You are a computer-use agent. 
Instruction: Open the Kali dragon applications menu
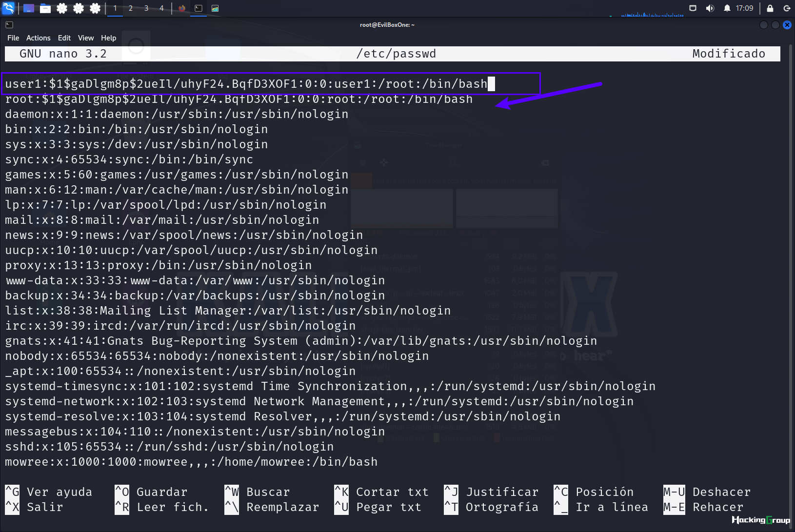[x=8, y=8]
